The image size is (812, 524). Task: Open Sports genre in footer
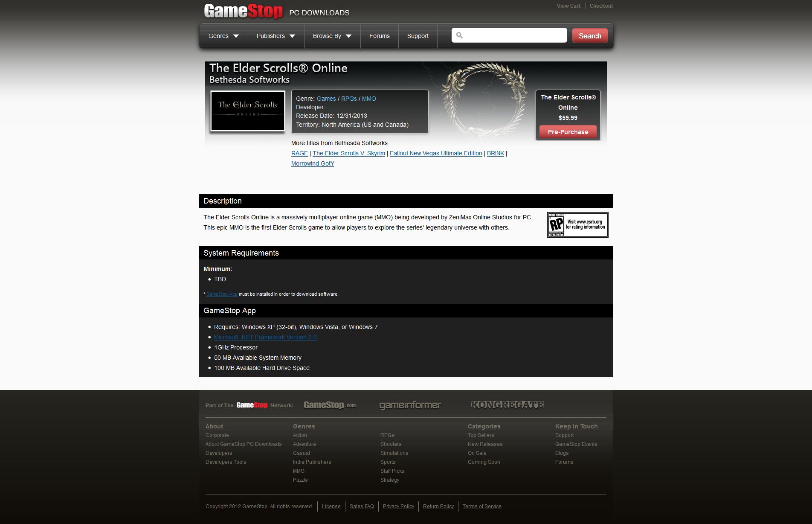pyautogui.click(x=388, y=462)
